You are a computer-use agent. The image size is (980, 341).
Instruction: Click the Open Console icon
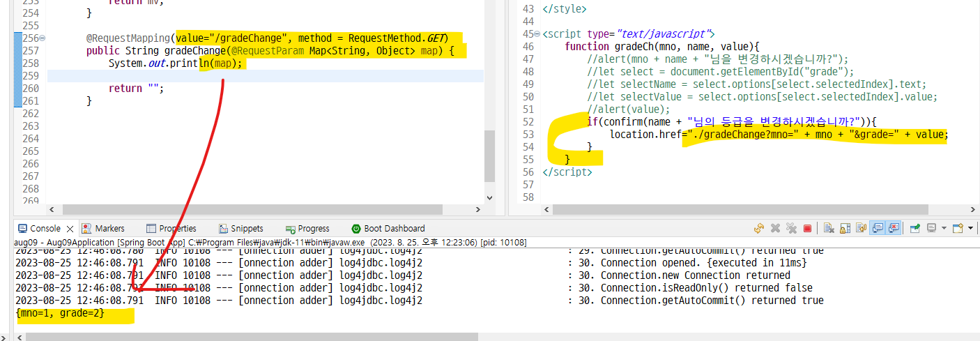(x=958, y=228)
